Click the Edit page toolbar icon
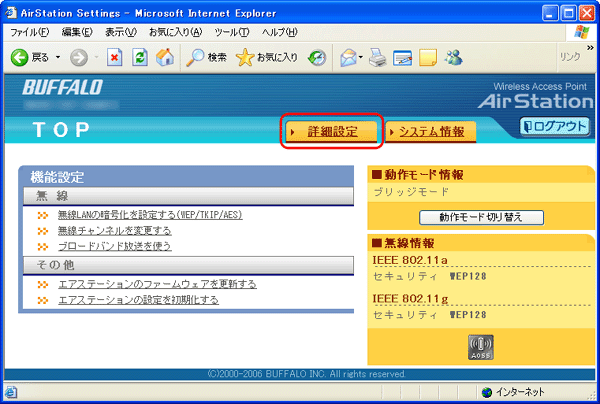 coord(403,58)
